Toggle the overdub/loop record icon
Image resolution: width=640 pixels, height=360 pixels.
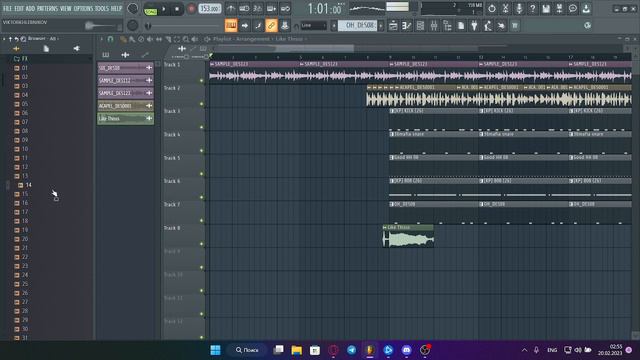[x=271, y=8]
